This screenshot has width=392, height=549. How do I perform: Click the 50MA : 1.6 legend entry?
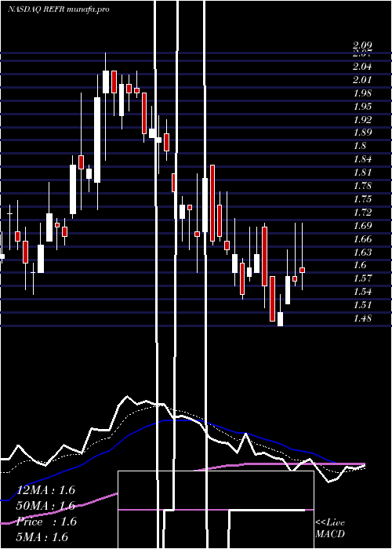click(46, 506)
